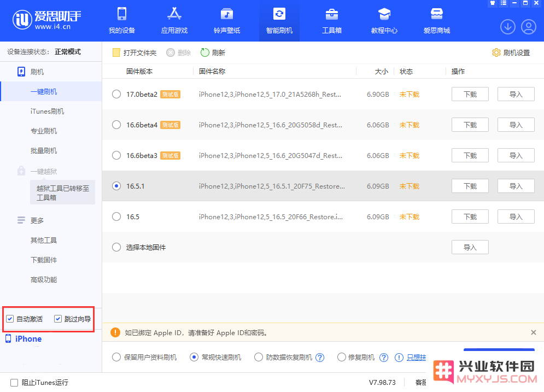
Task: Open iTunes刷机 in sidebar
Action: (x=47, y=112)
